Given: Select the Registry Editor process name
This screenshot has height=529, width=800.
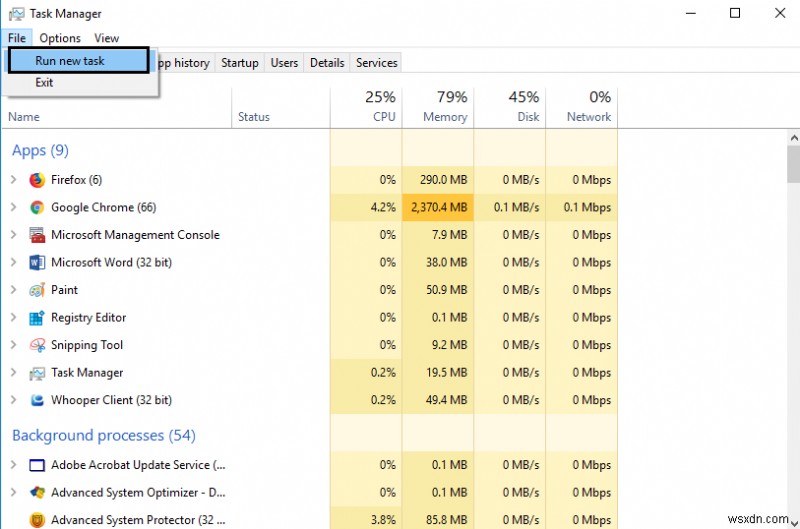Looking at the screenshot, I should pos(88,318).
